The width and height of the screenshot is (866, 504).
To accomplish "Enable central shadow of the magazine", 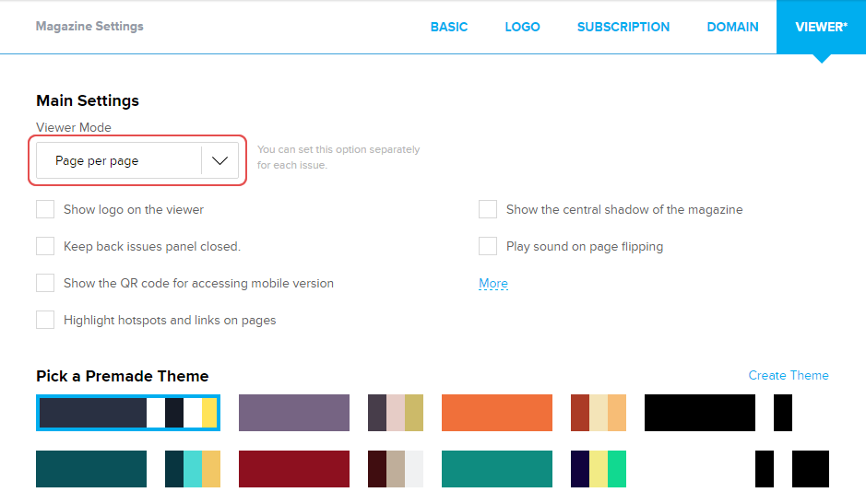I will [x=488, y=209].
